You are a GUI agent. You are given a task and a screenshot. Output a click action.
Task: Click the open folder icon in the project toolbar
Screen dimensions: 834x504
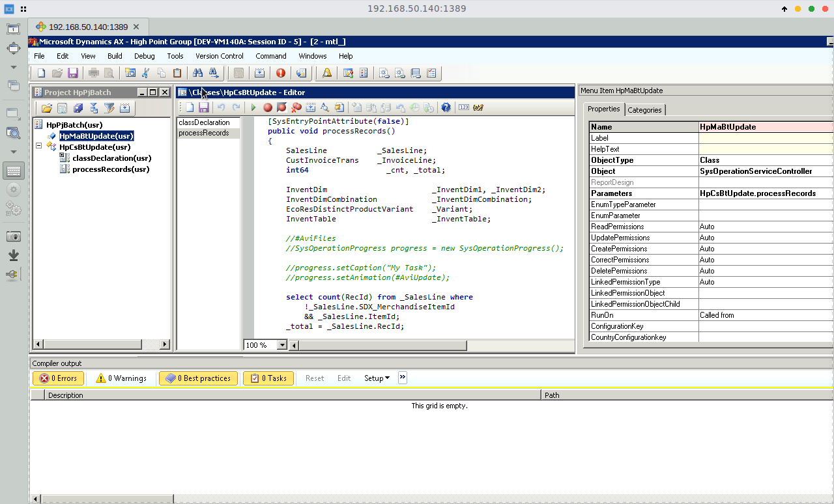coord(47,108)
